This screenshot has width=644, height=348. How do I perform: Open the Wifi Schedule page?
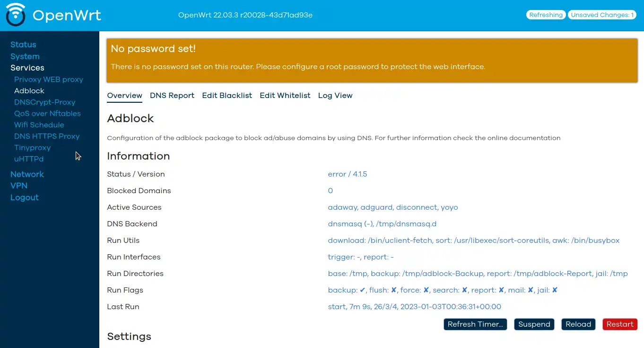(39, 125)
